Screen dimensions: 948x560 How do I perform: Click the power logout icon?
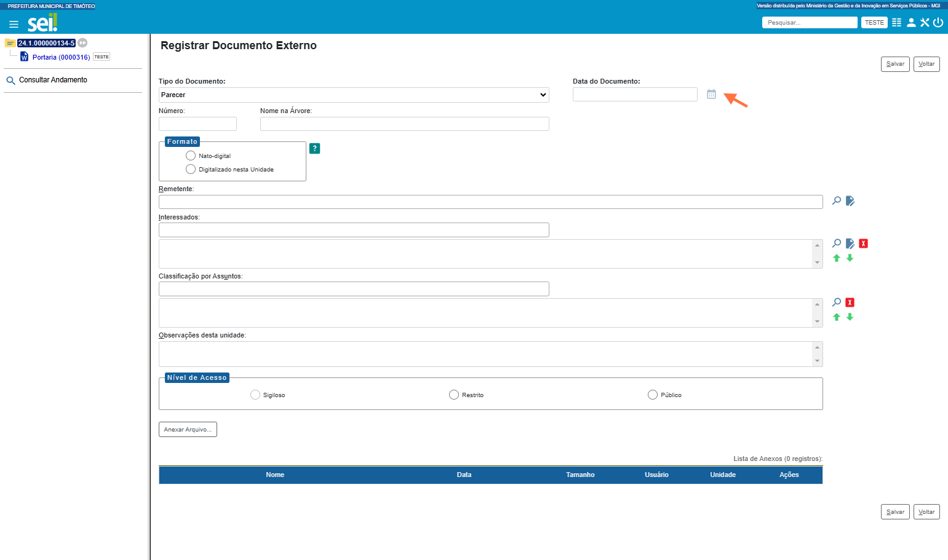pos(938,23)
